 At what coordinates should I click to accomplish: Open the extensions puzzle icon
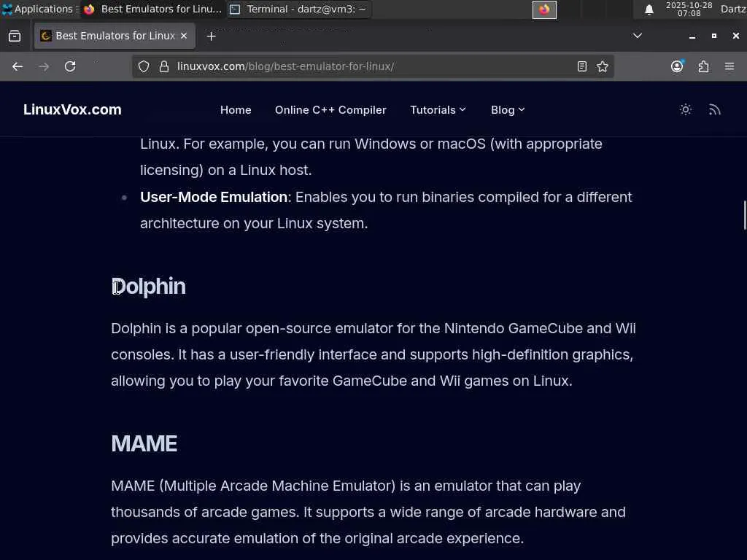[703, 66]
